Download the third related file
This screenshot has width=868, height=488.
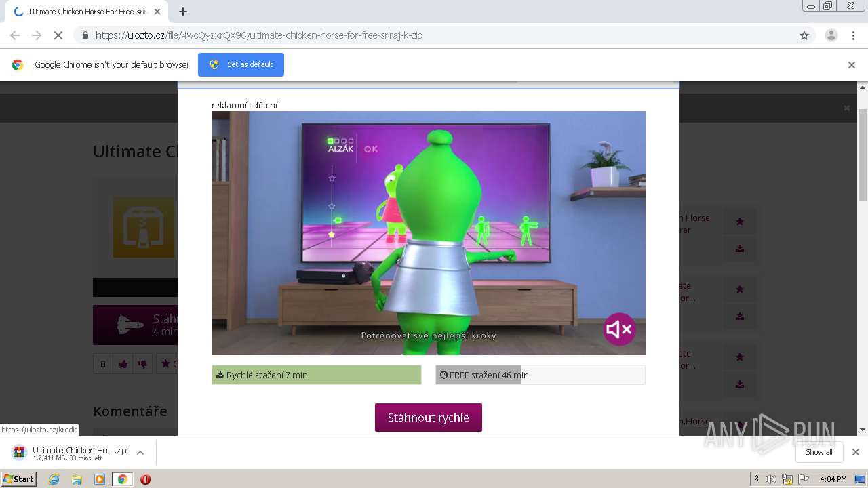[740, 384]
